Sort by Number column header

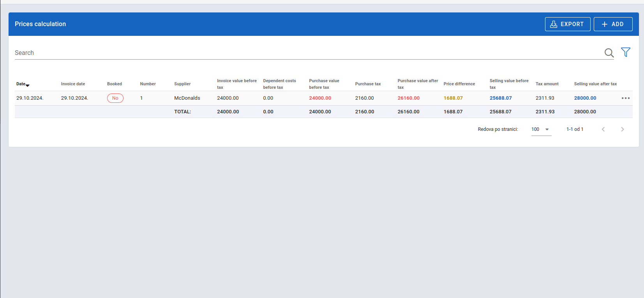[x=148, y=84]
